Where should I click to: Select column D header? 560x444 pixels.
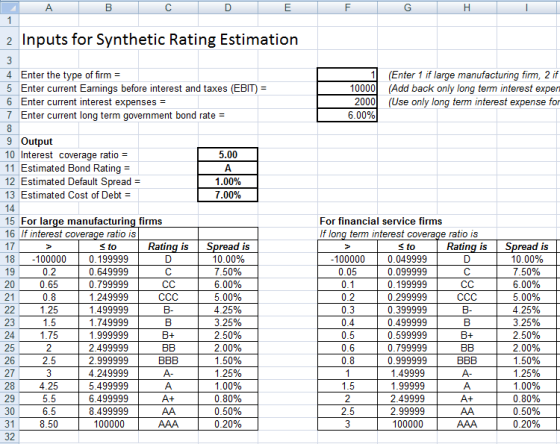click(228, 7)
